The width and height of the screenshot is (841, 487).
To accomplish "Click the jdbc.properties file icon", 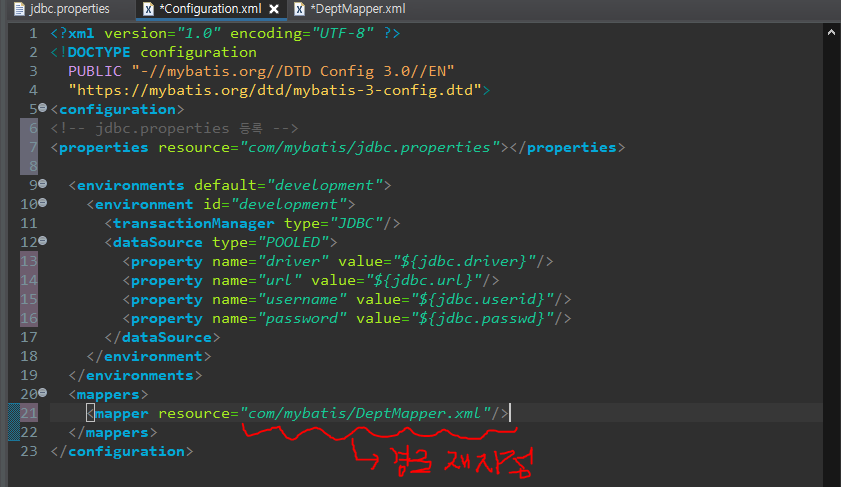I will (x=19, y=9).
